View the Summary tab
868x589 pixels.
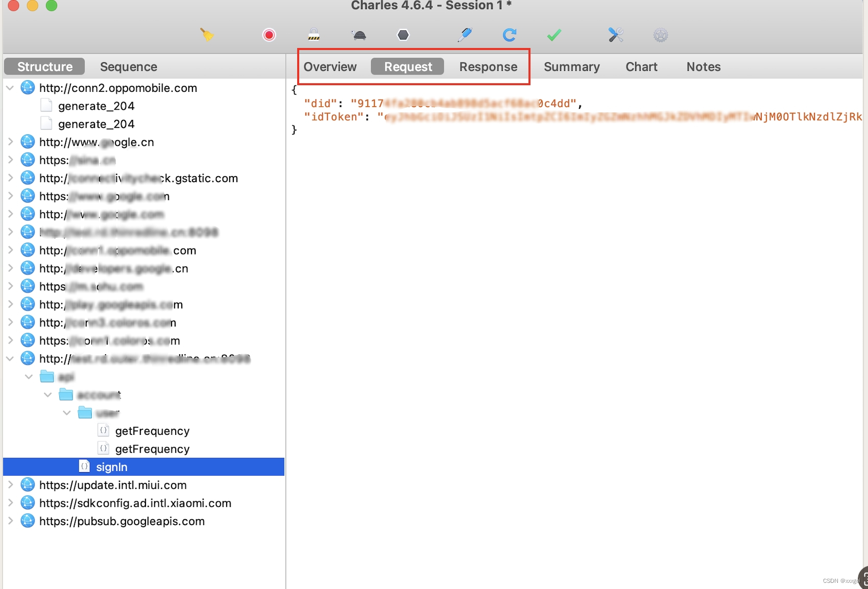(571, 66)
